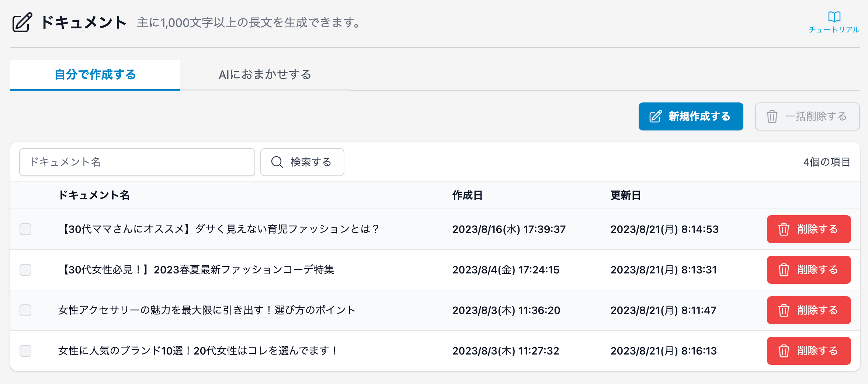
Task: Click trash icon on 一括削除する button
Action: [772, 116]
